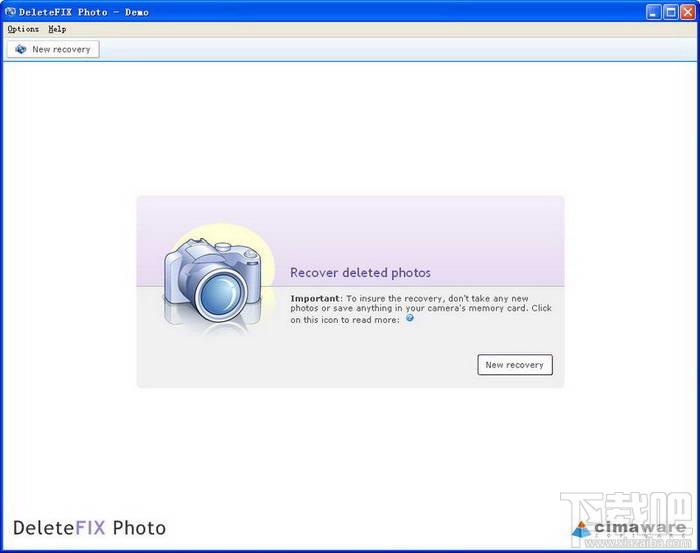This screenshot has height=553, width=700.
Task: Click the New recovery toolbar button
Action: [53, 49]
